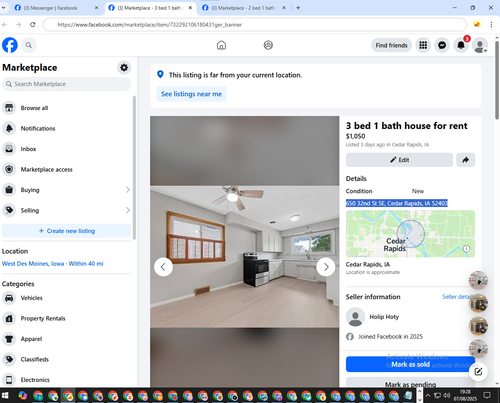Click the Classifieds category tag icon
The height and width of the screenshot is (403, 500).
(x=9, y=359)
